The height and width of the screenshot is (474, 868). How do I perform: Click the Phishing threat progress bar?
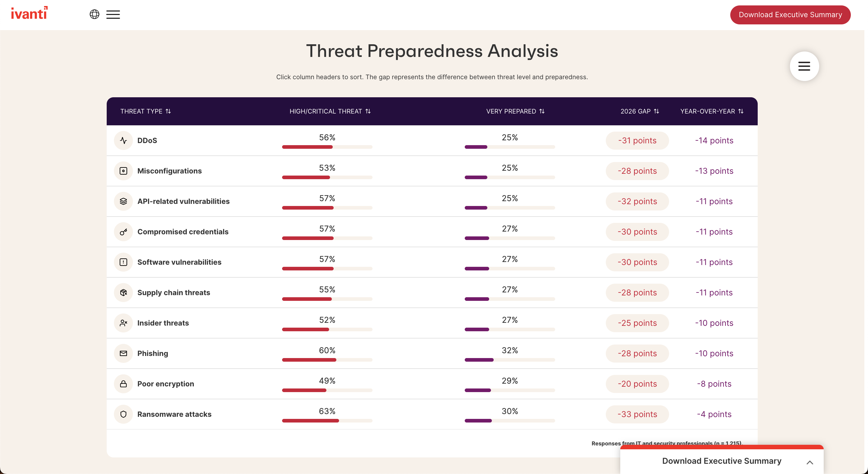pyautogui.click(x=327, y=360)
